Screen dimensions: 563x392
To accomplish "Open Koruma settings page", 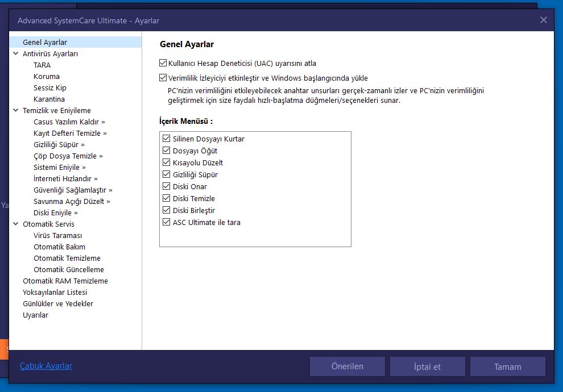I will (46, 76).
